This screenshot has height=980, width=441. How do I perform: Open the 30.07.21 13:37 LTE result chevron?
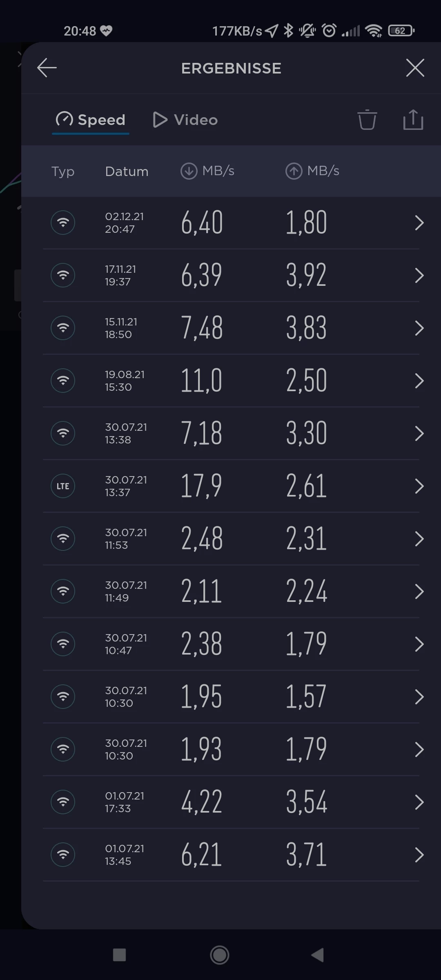pos(419,486)
